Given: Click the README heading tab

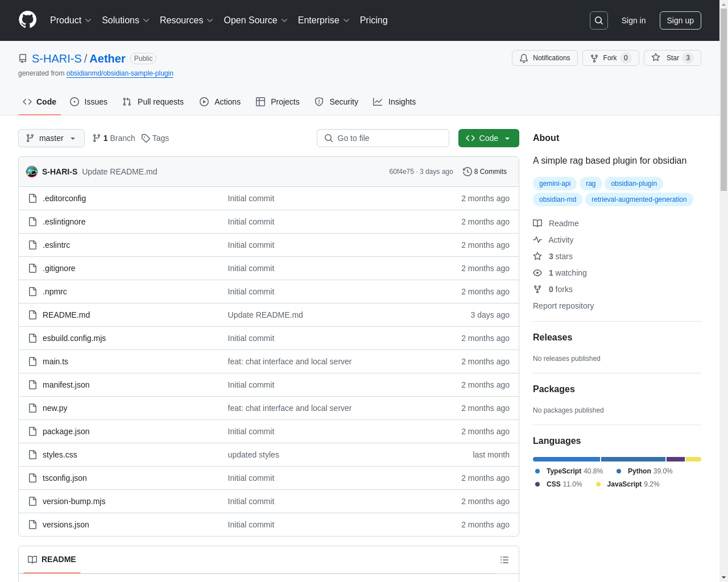Looking at the screenshot, I should (x=52, y=559).
